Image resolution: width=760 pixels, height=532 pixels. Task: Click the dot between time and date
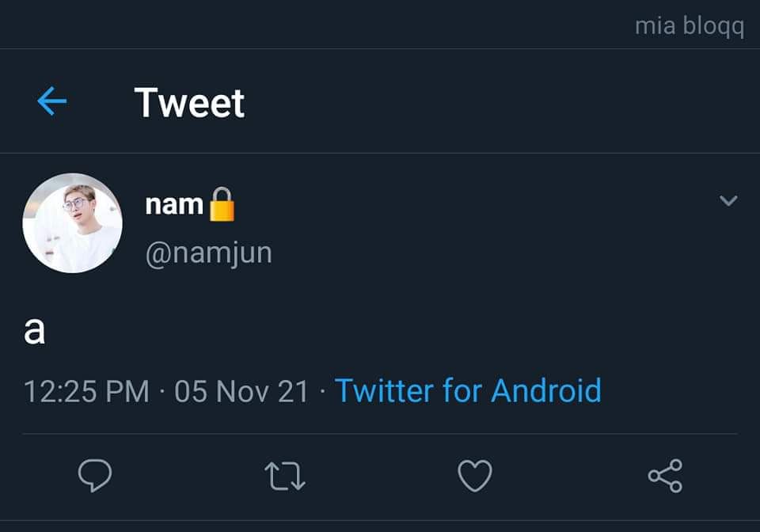pos(161,392)
